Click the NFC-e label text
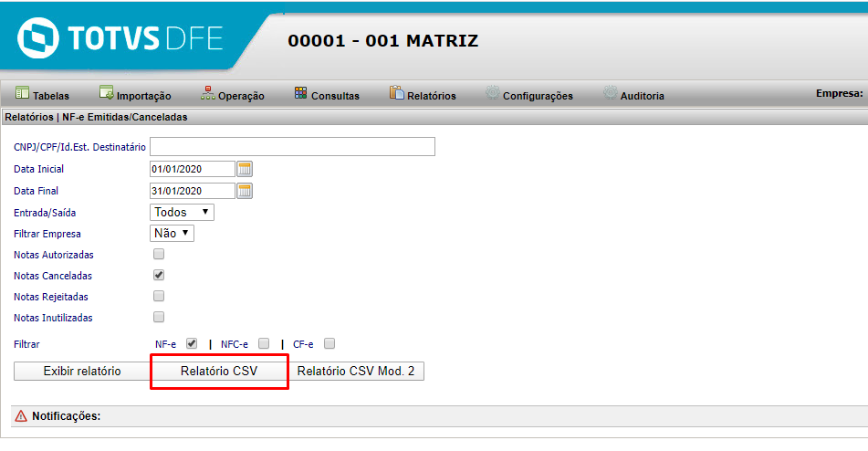Viewport: 868px width, 451px height. pos(235,344)
